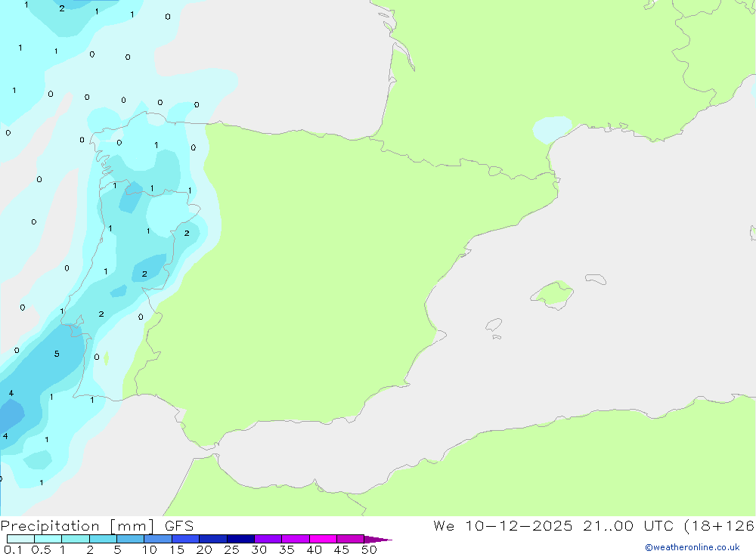Pick the 30–35 legend color swatch
This screenshot has width=756, height=554.
(x=268, y=539)
